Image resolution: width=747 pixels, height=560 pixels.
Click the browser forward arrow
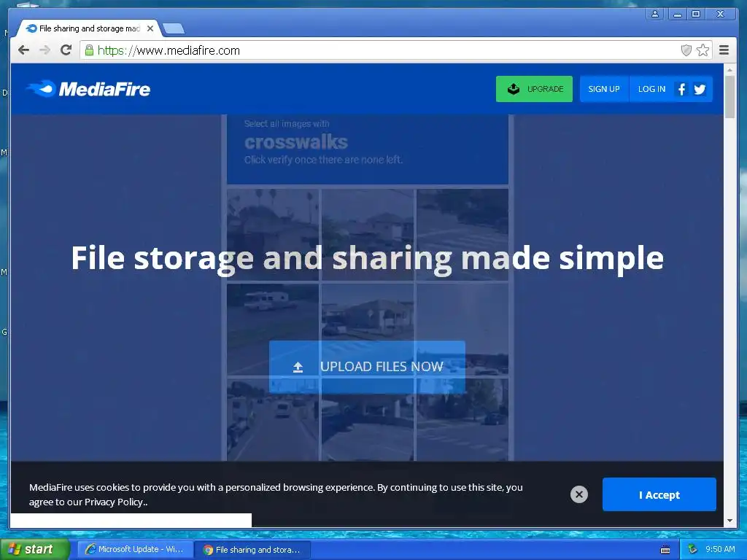[x=44, y=50]
